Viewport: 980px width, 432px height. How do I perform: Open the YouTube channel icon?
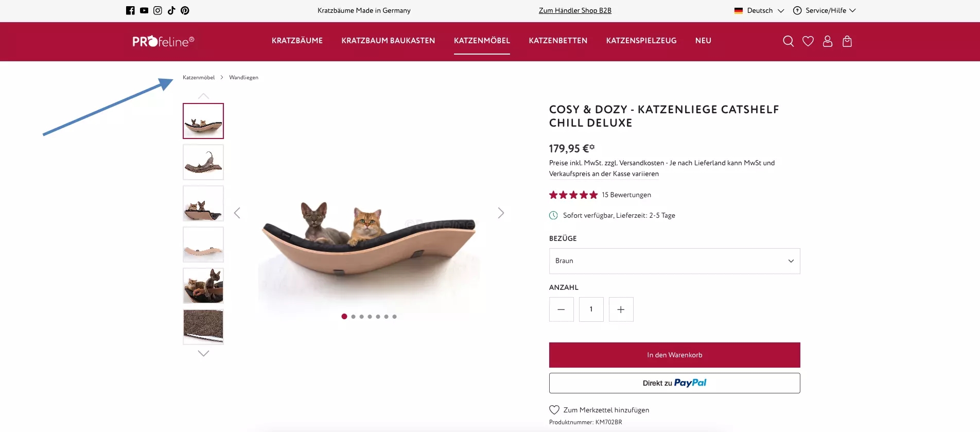click(144, 10)
